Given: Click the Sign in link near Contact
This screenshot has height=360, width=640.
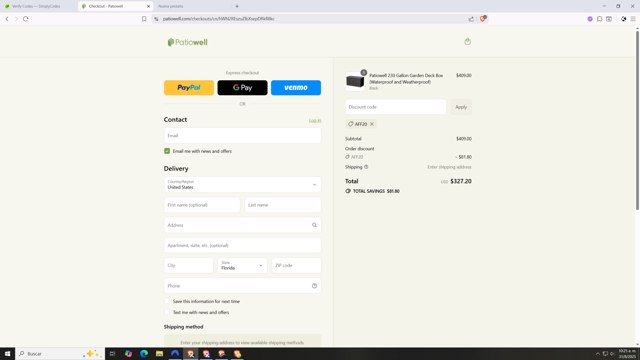Looking at the screenshot, I should point(315,121).
